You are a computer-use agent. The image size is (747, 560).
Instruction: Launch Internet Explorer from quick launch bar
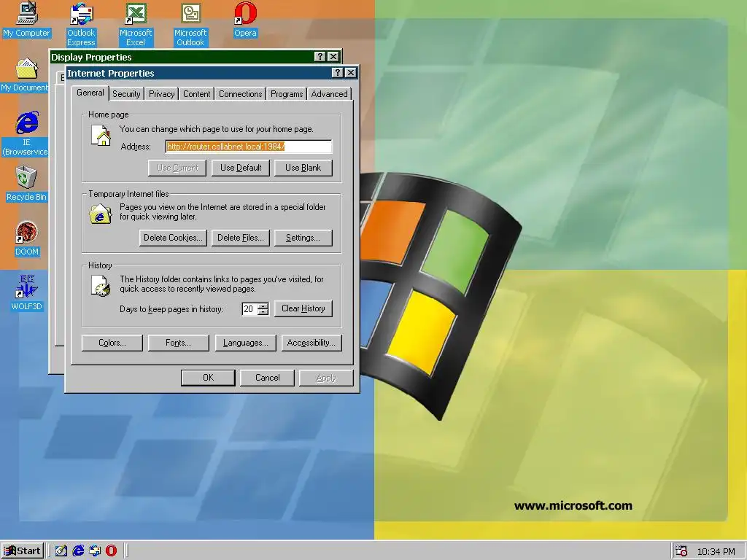pyautogui.click(x=78, y=551)
